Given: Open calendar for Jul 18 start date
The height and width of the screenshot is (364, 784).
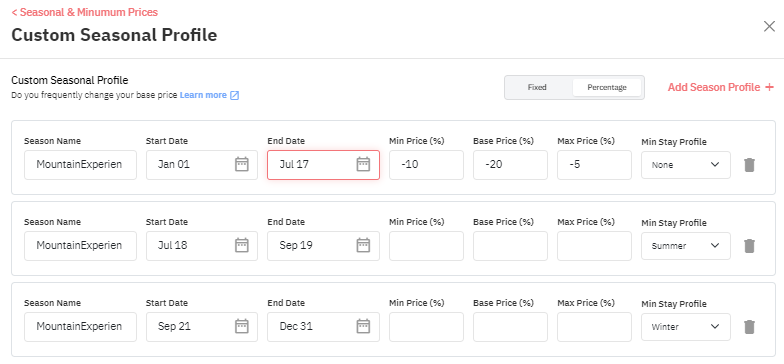Looking at the screenshot, I should (242, 246).
